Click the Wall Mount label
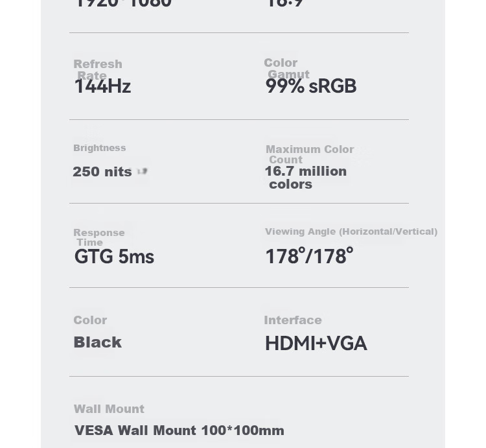 tap(109, 409)
